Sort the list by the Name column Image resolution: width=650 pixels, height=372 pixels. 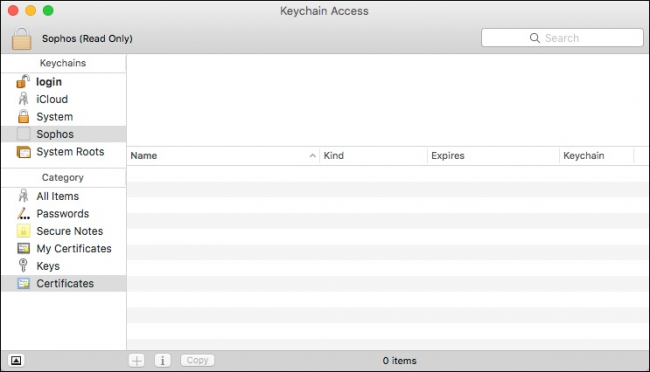[223, 156]
